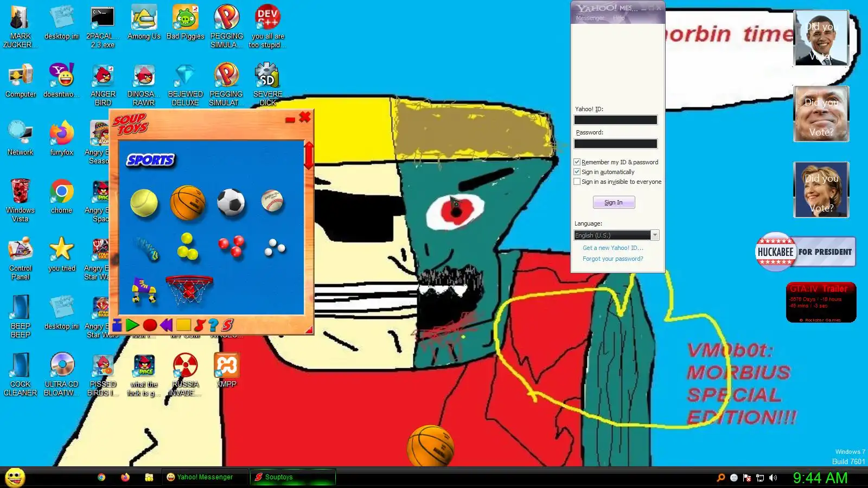Open the chome Chrome shortcut
Screen dimensions: 868x488
tap(62, 197)
